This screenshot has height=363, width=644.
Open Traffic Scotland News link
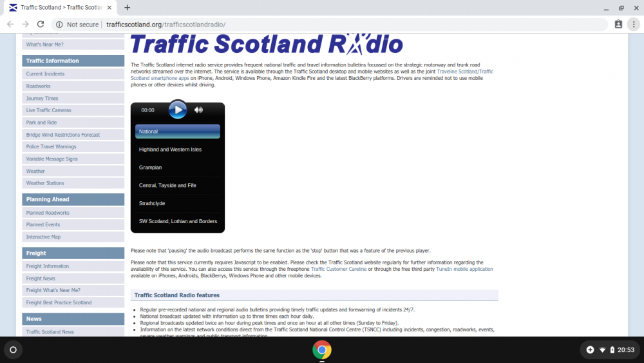point(73,332)
